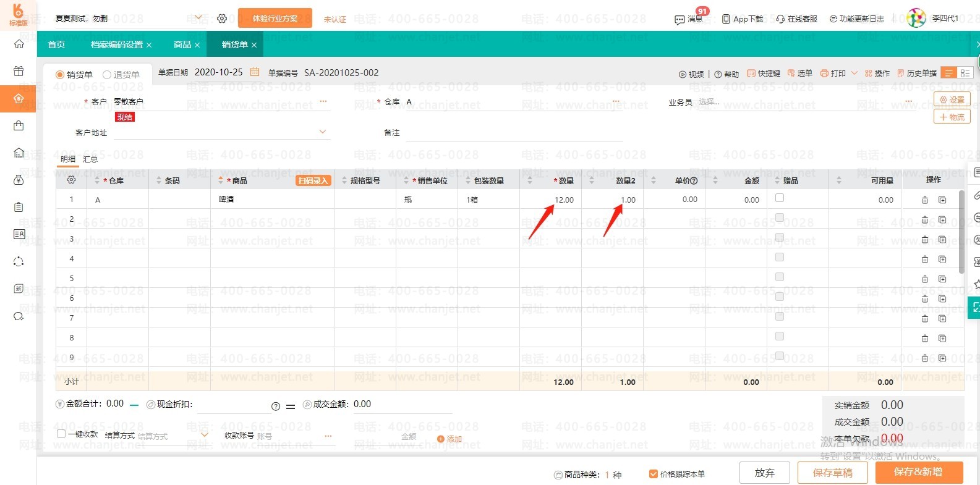The image size is (980, 485).
Task: Click the table column settings gear icon
Action: (x=71, y=180)
